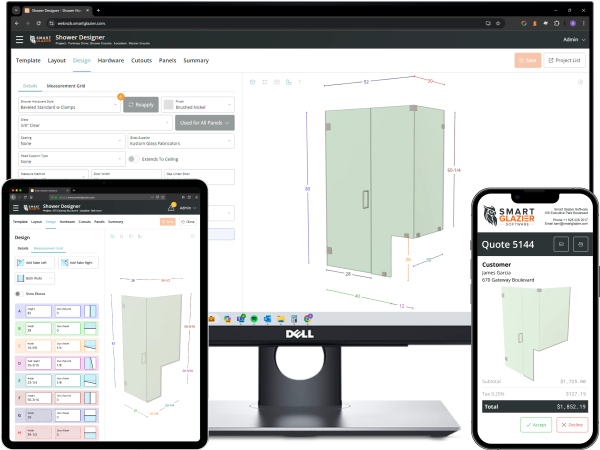The width and height of the screenshot is (600, 450).
Task: Toggle the Show Elbows switch on tablet
Action: click(18, 293)
